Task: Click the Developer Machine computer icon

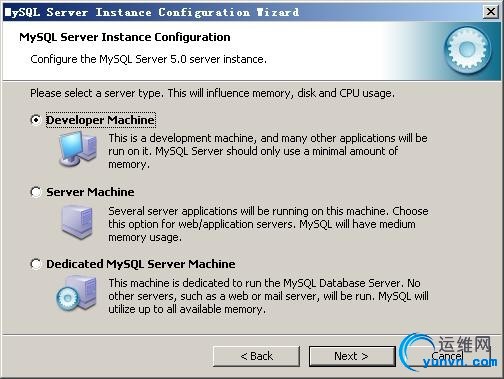Action: [x=78, y=149]
